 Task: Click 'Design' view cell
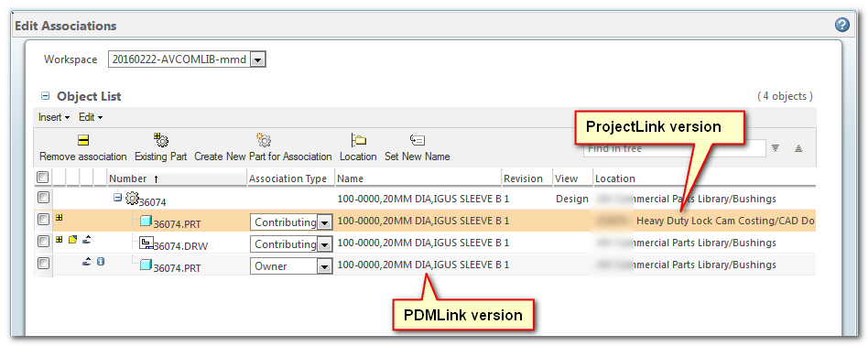coord(572,199)
